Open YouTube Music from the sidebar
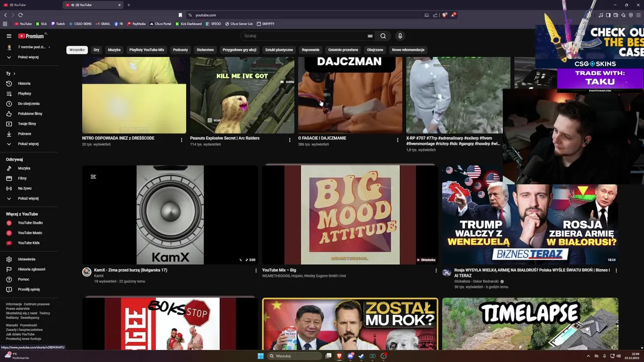 (x=30, y=233)
